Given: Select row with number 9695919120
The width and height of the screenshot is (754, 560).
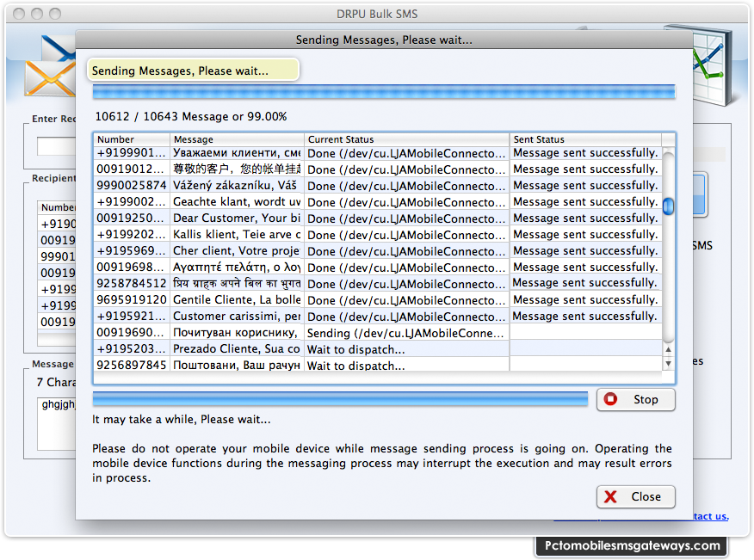Looking at the screenshot, I should (x=378, y=300).
